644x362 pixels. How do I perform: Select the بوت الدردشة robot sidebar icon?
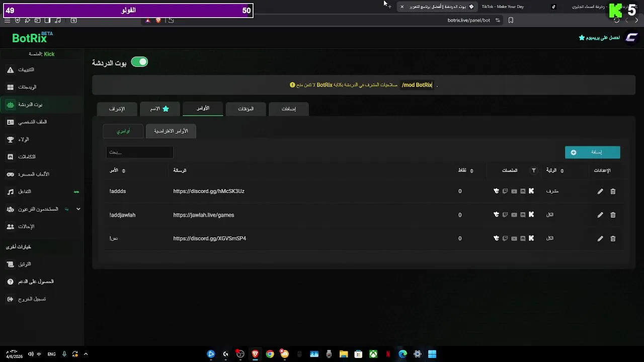pos(10,105)
